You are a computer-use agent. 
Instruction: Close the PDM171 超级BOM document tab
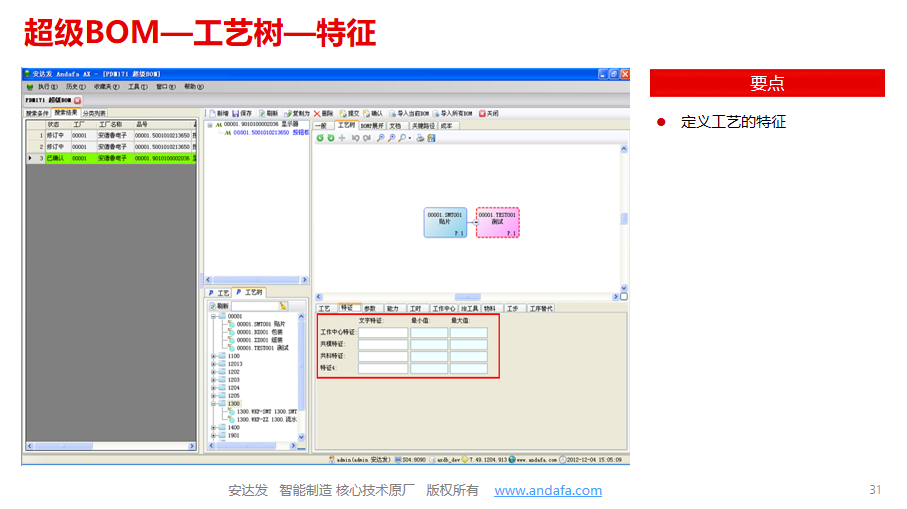click(77, 100)
